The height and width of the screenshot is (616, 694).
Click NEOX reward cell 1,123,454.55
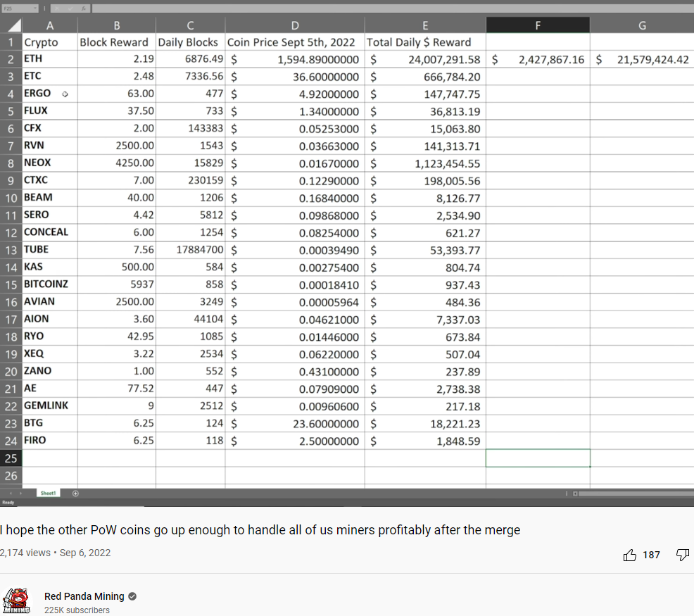pos(425,163)
